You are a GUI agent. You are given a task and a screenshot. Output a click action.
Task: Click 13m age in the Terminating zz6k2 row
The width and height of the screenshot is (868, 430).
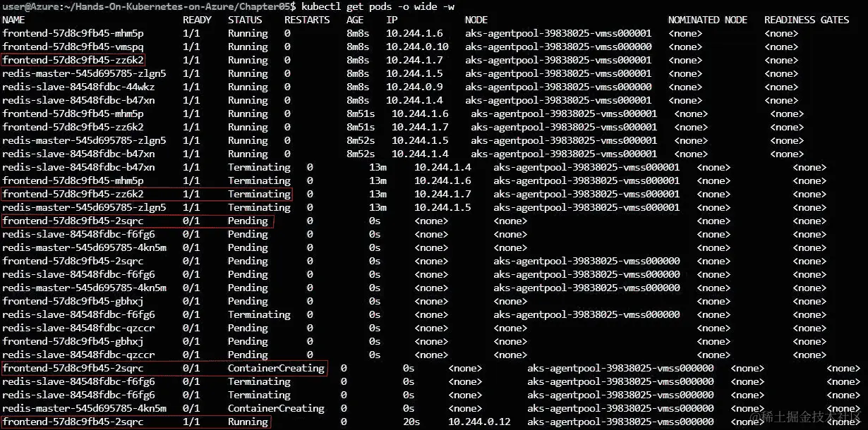378,194
